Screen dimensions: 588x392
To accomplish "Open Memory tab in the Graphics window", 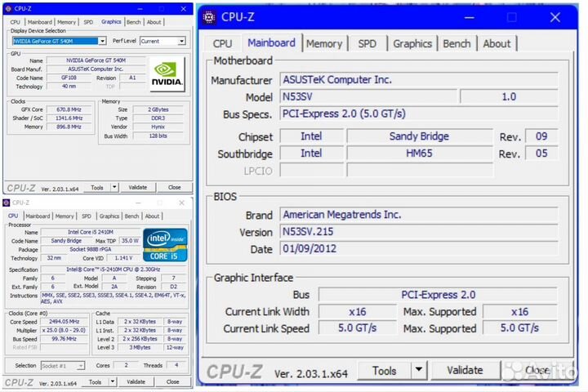I will coord(66,22).
